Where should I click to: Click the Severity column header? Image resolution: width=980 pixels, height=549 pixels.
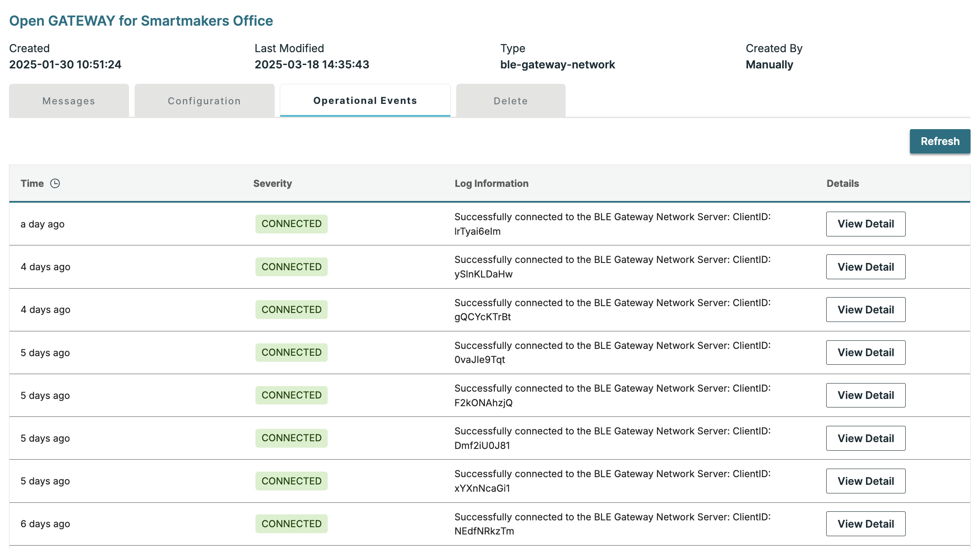pos(273,183)
